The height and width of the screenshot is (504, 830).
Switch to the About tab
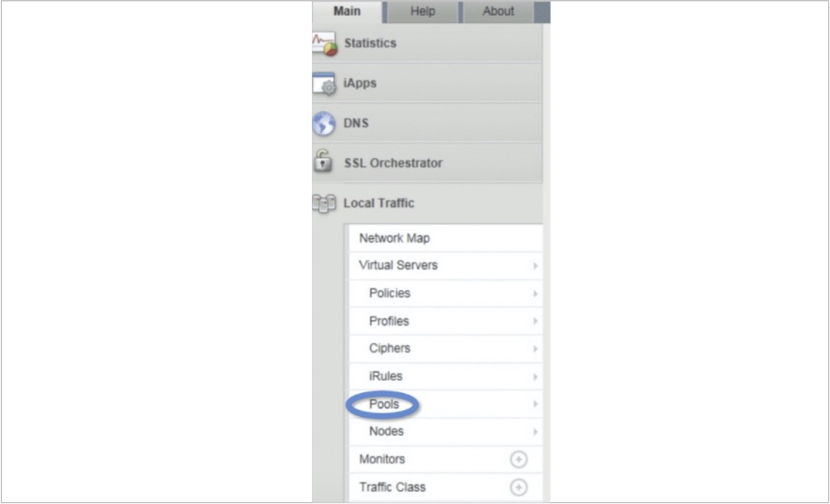(498, 12)
